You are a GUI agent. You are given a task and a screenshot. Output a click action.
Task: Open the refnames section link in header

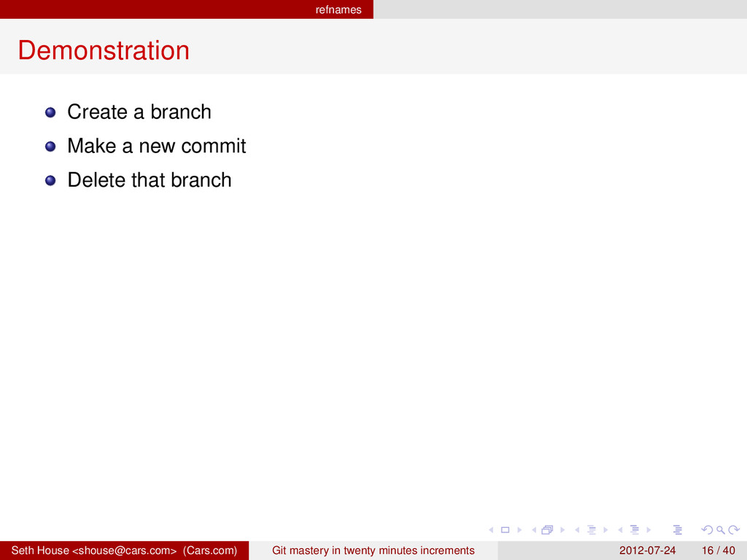coord(338,9)
